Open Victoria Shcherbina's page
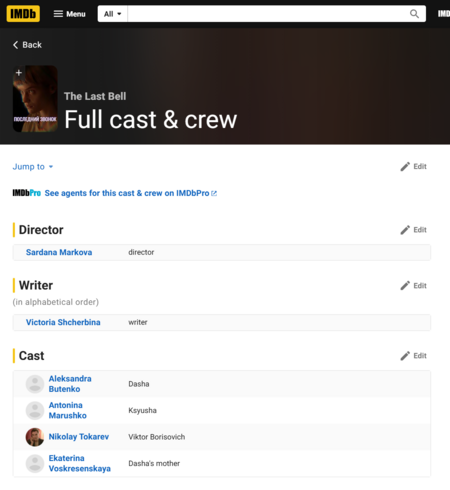Viewport: 450px width, 490px height. (x=63, y=322)
